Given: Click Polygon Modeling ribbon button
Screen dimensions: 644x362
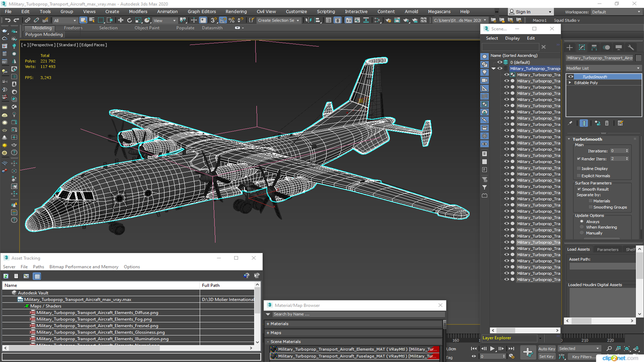Looking at the screenshot, I should coord(44,35).
